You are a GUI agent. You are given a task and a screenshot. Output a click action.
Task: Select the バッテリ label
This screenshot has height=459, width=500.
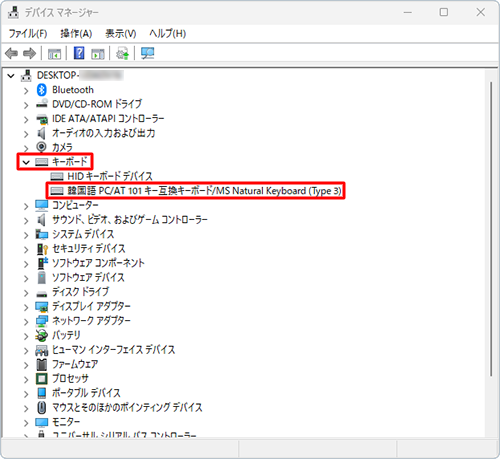[x=66, y=335]
